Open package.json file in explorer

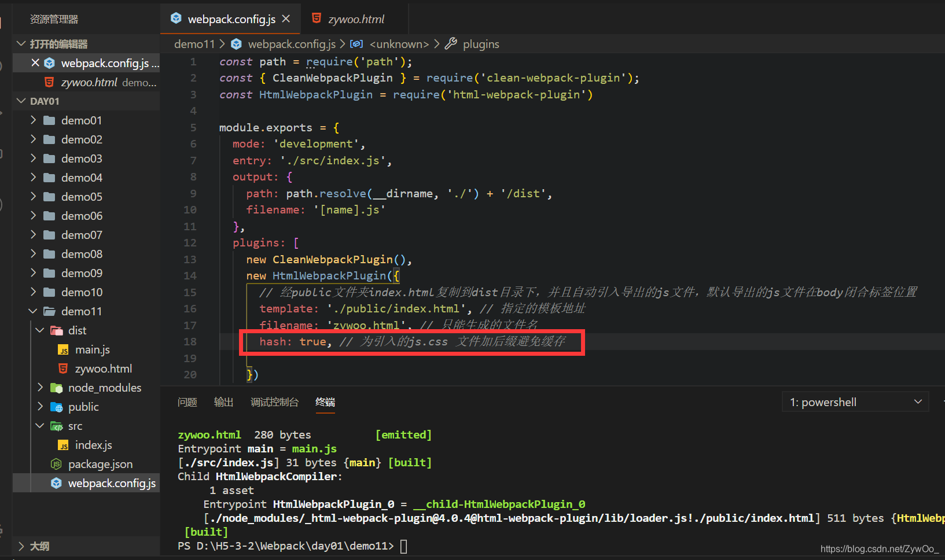coord(100,464)
